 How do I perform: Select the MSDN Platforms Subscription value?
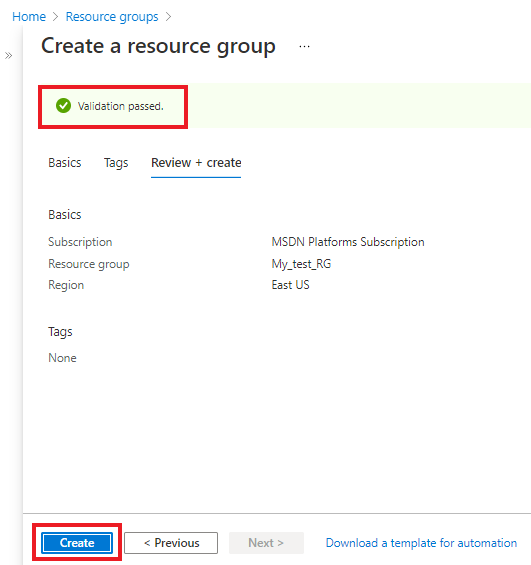click(348, 242)
